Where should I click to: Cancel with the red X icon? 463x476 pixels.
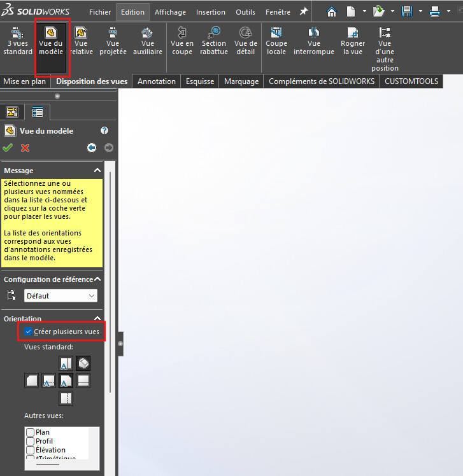[x=25, y=148]
